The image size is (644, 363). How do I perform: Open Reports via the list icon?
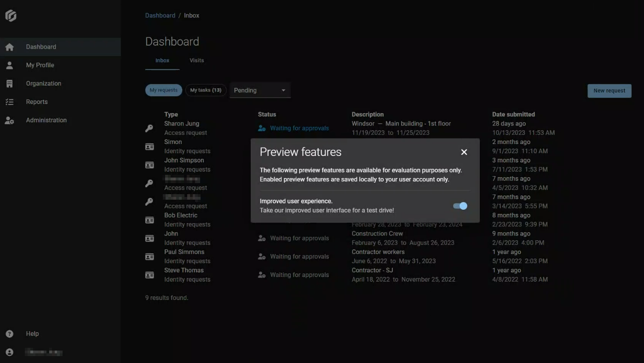(10, 102)
